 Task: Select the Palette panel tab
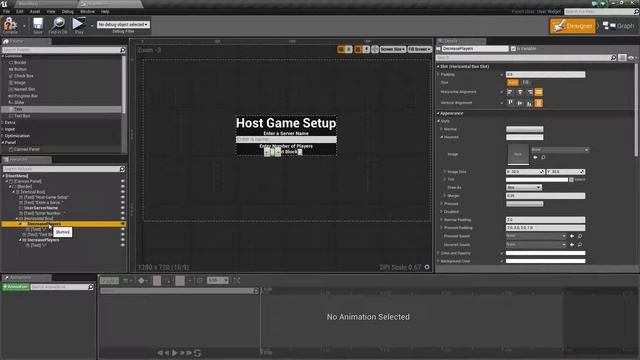pyautogui.click(x=26, y=41)
